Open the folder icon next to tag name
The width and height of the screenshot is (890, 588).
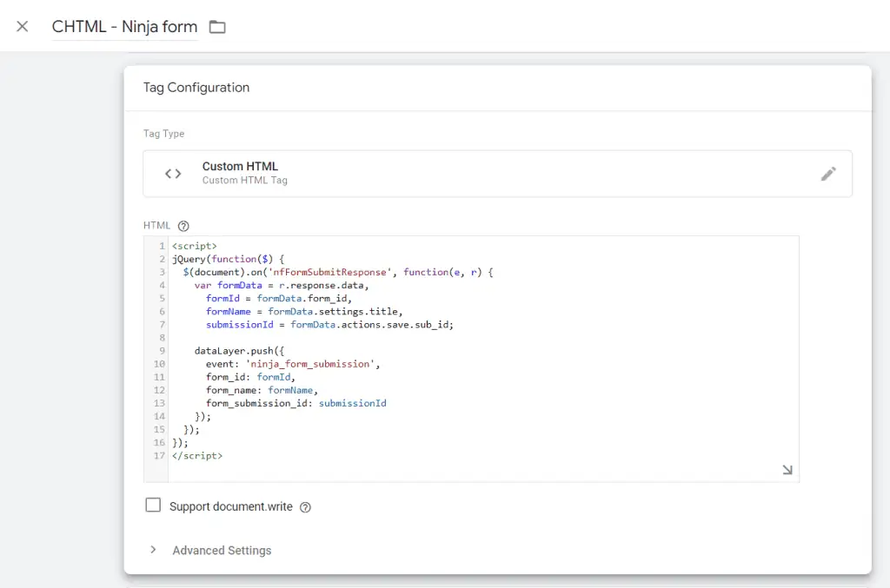[x=216, y=26]
